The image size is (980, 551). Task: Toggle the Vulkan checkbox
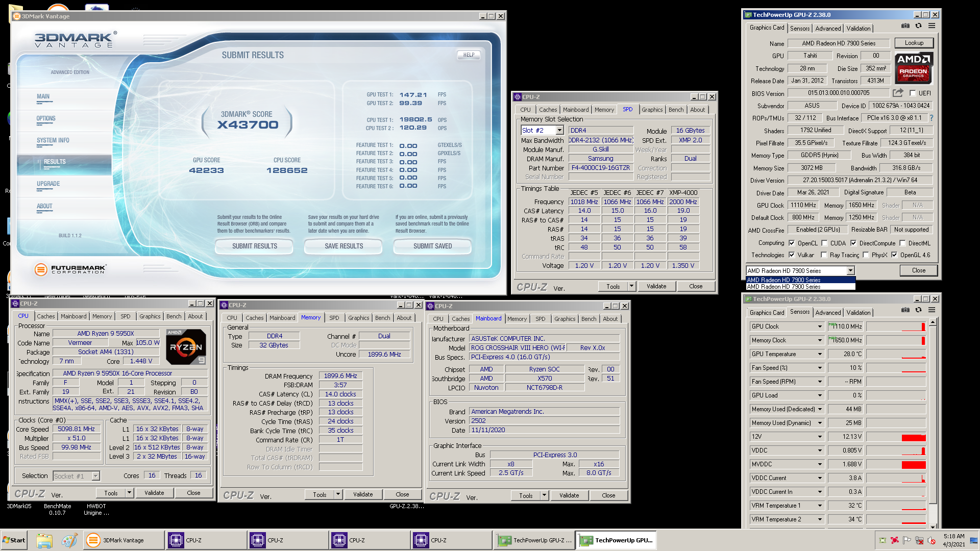coord(792,255)
